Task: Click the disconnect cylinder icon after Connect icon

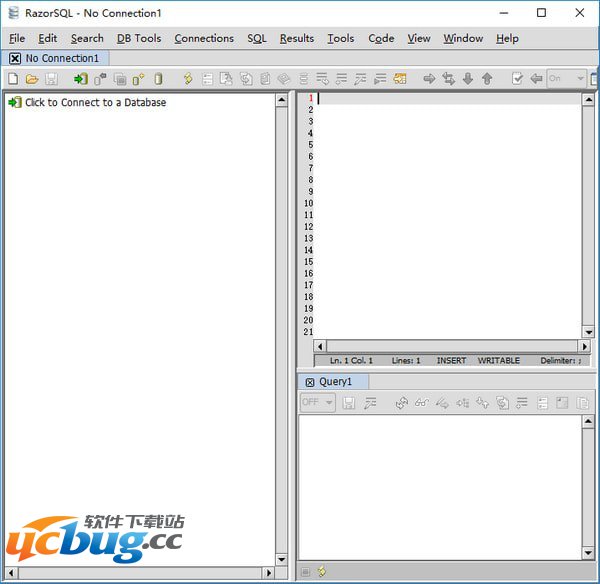Action: 100,79
